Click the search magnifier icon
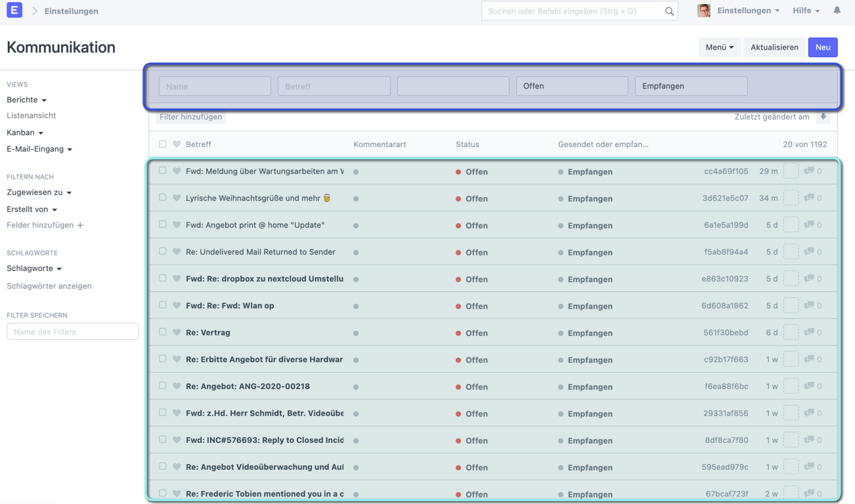The image size is (855, 504). click(x=669, y=11)
